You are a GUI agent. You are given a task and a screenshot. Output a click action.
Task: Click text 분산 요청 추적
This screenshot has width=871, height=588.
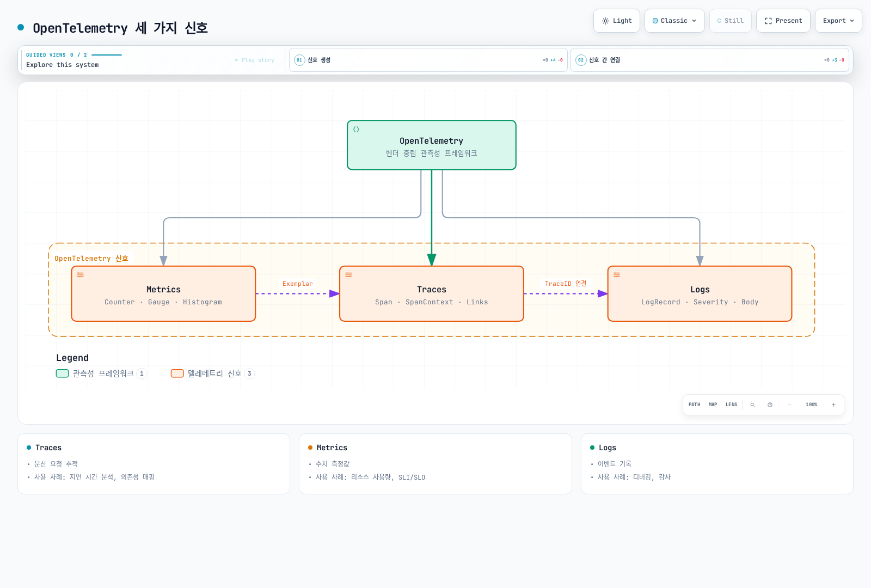[56, 464]
